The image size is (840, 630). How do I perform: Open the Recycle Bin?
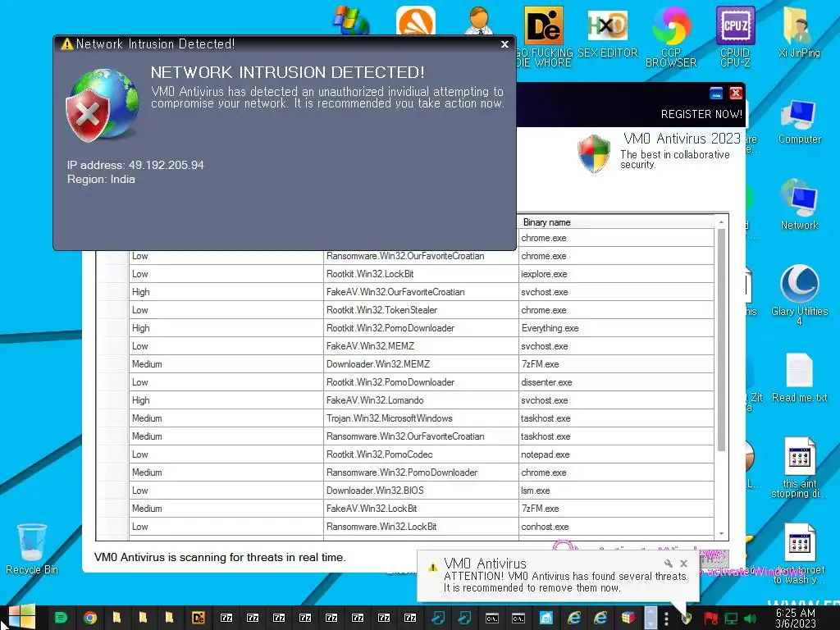pos(32,549)
